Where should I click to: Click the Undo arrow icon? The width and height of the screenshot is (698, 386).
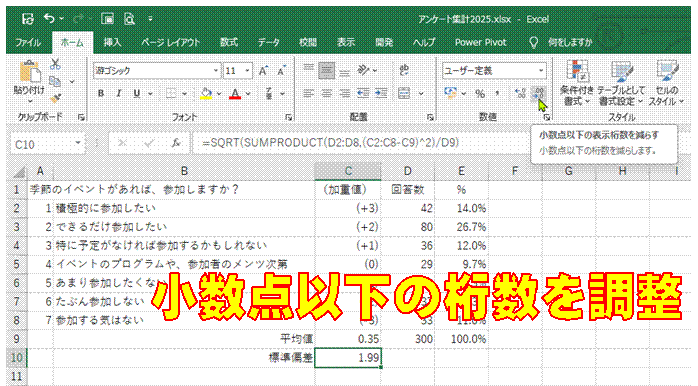pyautogui.click(x=49, y=19)
